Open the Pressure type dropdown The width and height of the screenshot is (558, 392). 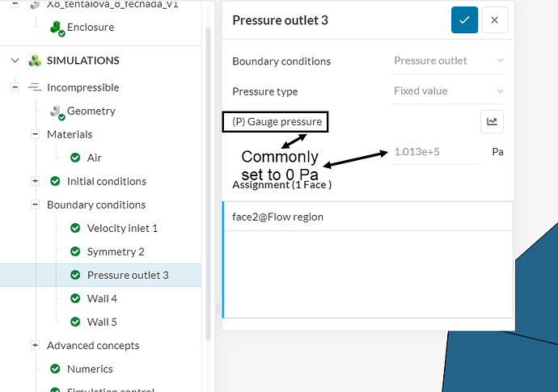point(448,91)
